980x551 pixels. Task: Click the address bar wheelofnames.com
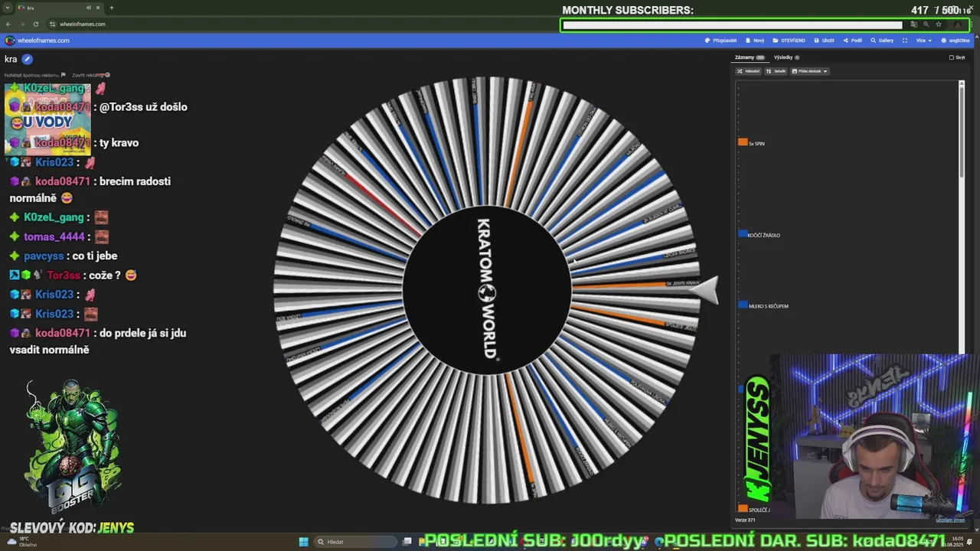(83, 24)
